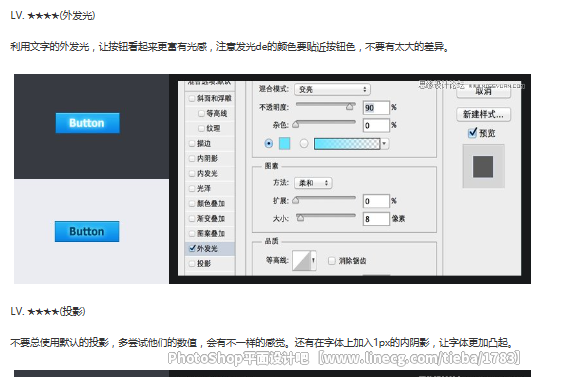The width and height of the screenshot is (576, 377).
Task: Click the 杂色 value field
Action: (x=376, y=125)
